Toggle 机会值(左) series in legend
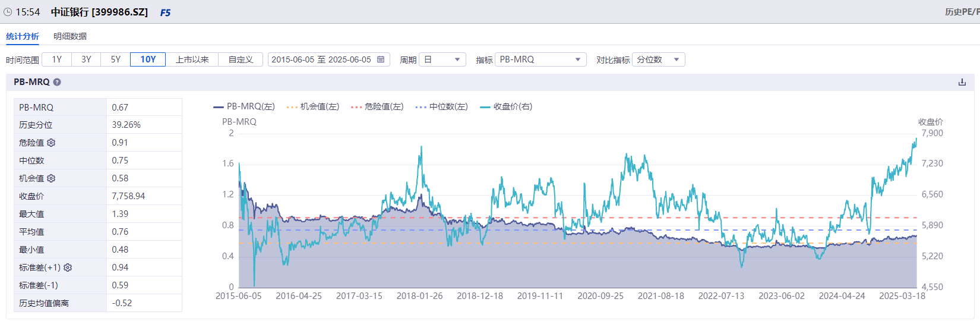This screenshot has width=980, height=321. [x=312, y=106]
